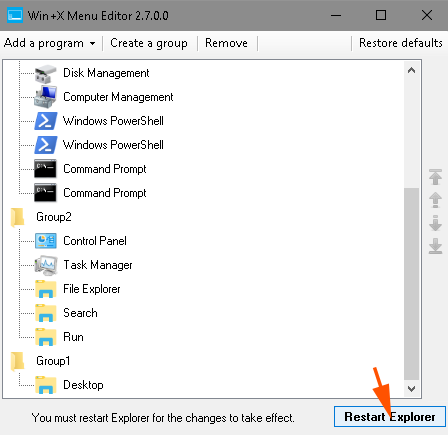Click the move to bottom arrow
Screen dimensions: 448x435
point(435,246)
